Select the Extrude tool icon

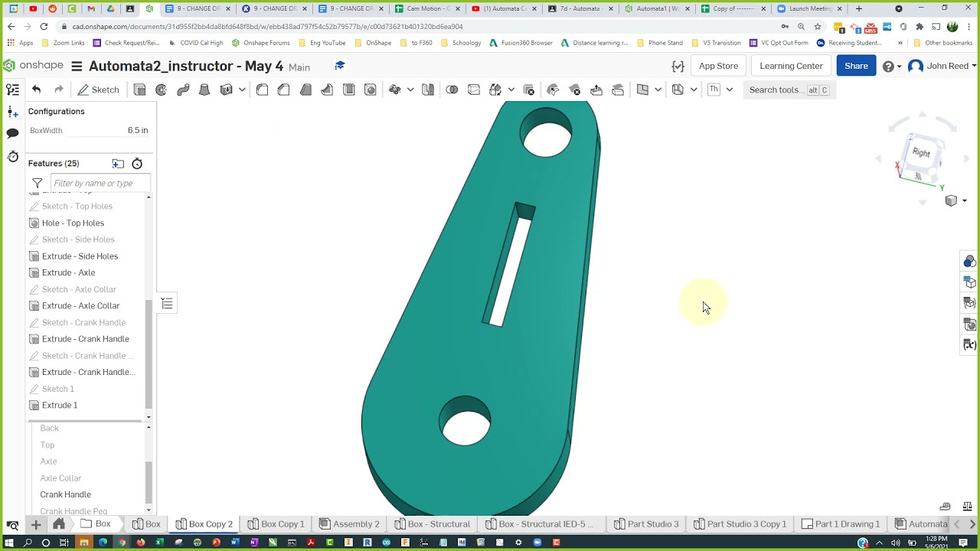coord(139,90)
